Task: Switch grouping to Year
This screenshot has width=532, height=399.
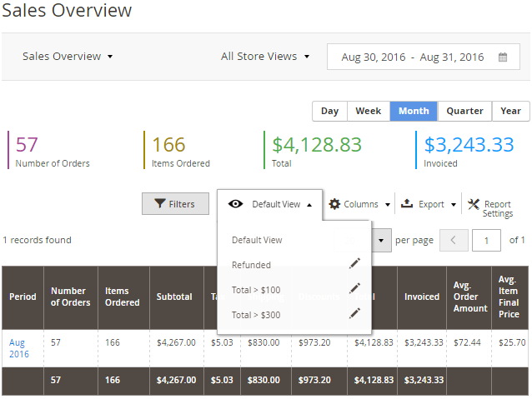Action: (510, 111)
